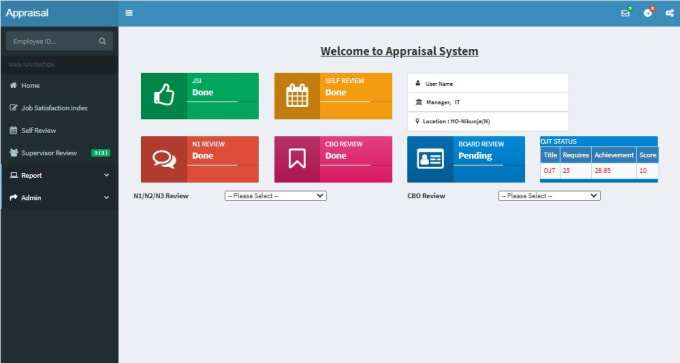Click the search magnifier in Employee ID box
Viewport: 680px width, 363px height.
tap(102, 41)
